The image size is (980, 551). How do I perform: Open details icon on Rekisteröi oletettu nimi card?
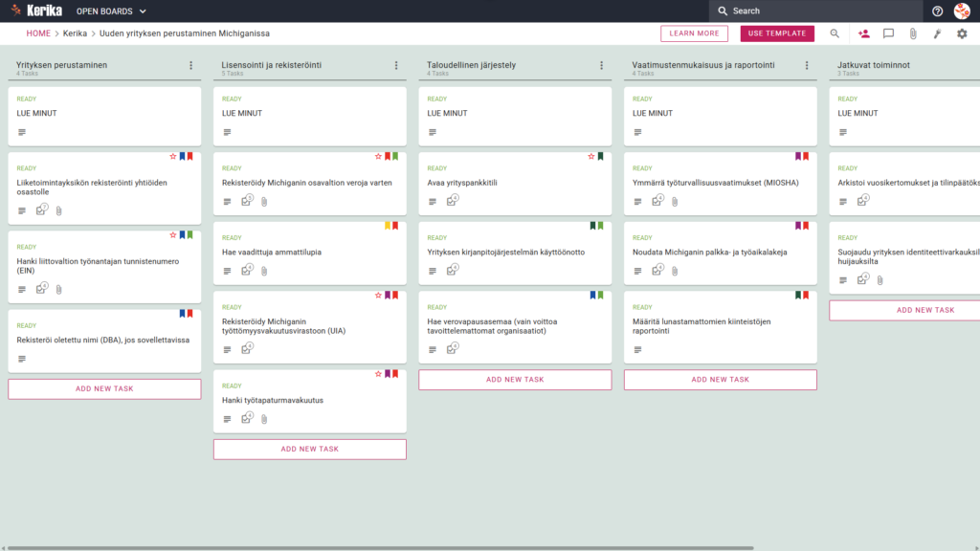[22, 360]
